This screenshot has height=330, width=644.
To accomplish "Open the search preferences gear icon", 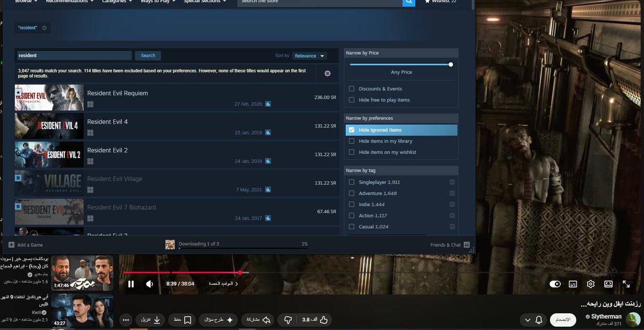I will point(327,73).
